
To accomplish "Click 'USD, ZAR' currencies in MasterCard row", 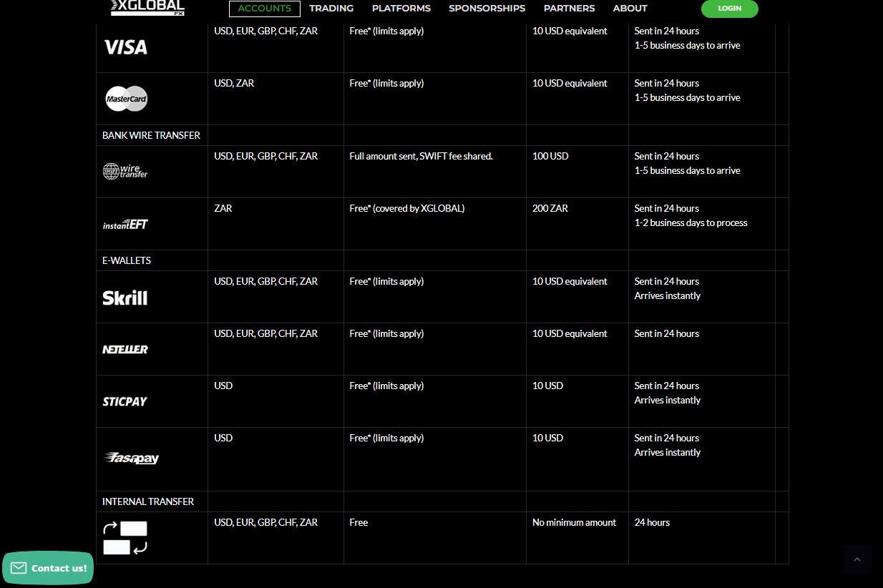I will click(234, 83).
